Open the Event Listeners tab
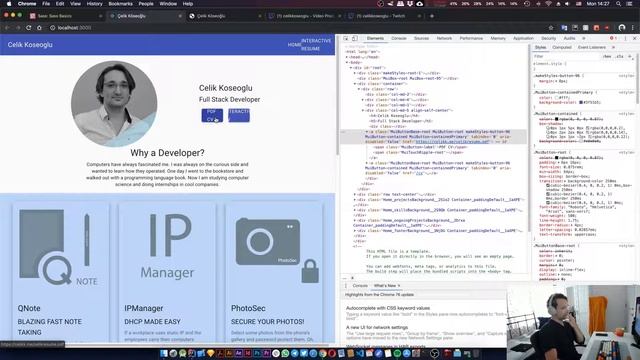 click(x=592, y=47)
